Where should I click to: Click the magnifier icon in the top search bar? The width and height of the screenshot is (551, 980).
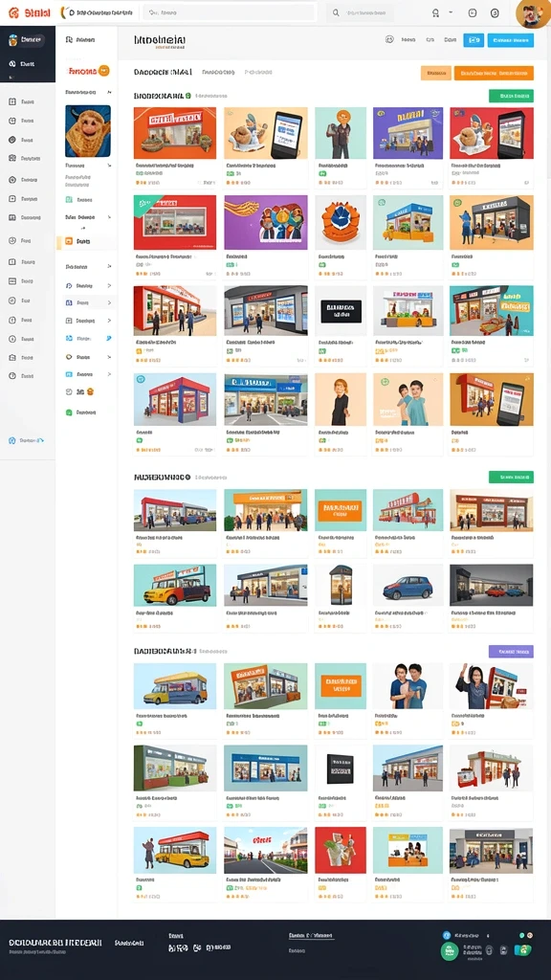(x=336, y=12)
